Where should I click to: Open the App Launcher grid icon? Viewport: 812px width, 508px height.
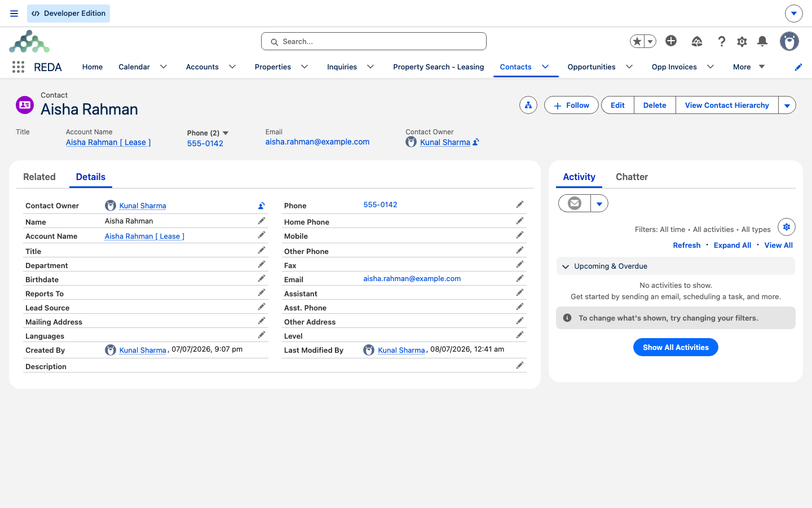tap(18, 67)
